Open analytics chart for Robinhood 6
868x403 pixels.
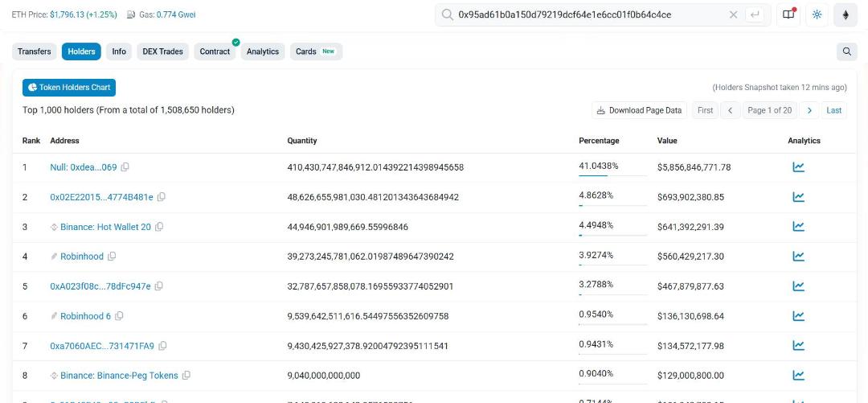click(x=798, y=316)
